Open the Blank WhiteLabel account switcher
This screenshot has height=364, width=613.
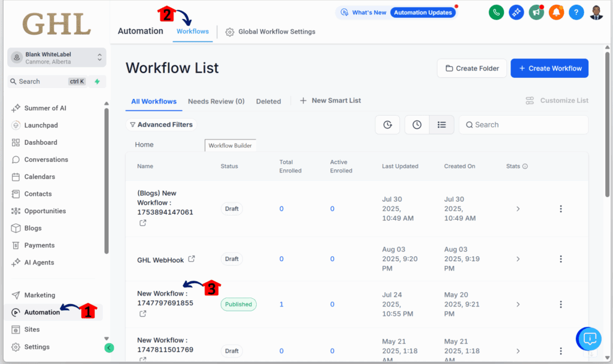57,57
